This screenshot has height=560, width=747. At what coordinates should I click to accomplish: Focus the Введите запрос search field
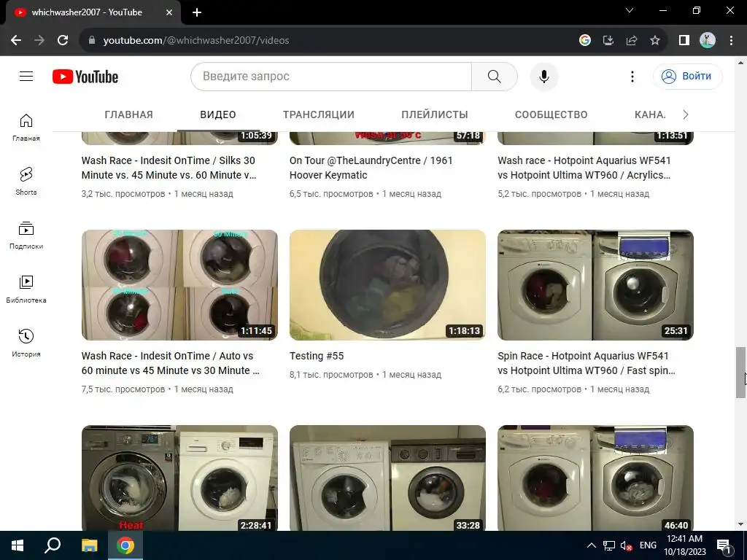point(331,76)
